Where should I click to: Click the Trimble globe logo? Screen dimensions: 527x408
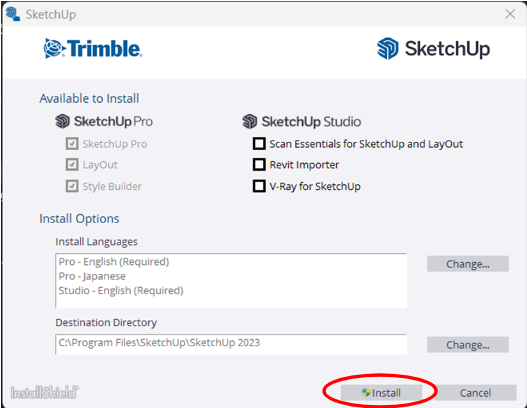click(53, 48)
